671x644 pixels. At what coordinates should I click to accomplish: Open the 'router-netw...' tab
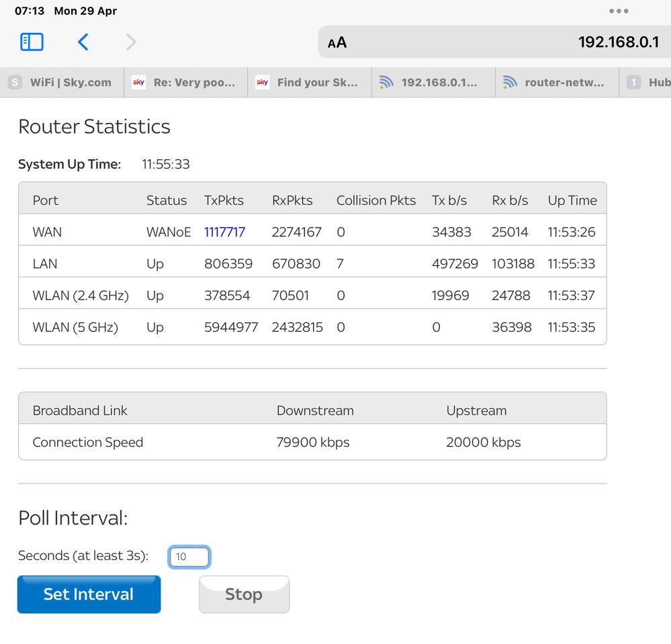click(x=557, y=83)
